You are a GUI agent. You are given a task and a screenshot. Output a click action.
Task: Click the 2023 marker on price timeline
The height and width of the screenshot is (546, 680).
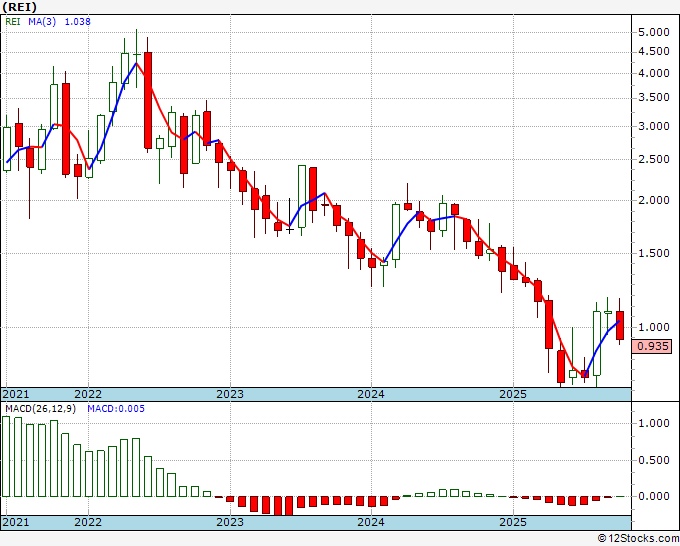coord(230,394)
